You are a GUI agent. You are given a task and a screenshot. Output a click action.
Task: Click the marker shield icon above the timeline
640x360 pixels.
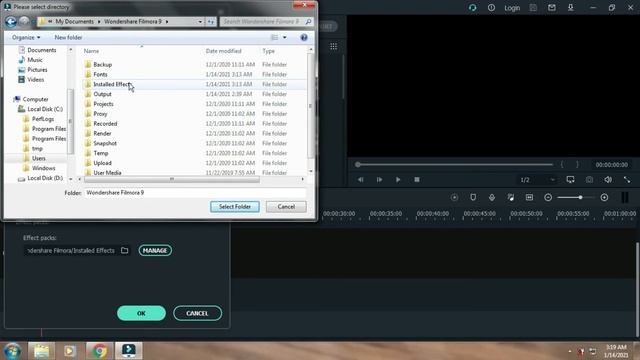(473, 198)
